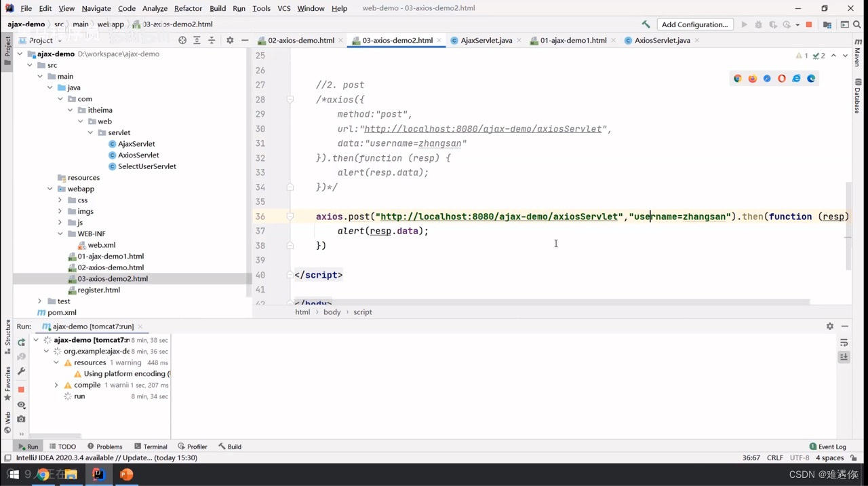868x486 pixels.
Task: Go to next highlighted error arrow
Action: pos(845,56)
